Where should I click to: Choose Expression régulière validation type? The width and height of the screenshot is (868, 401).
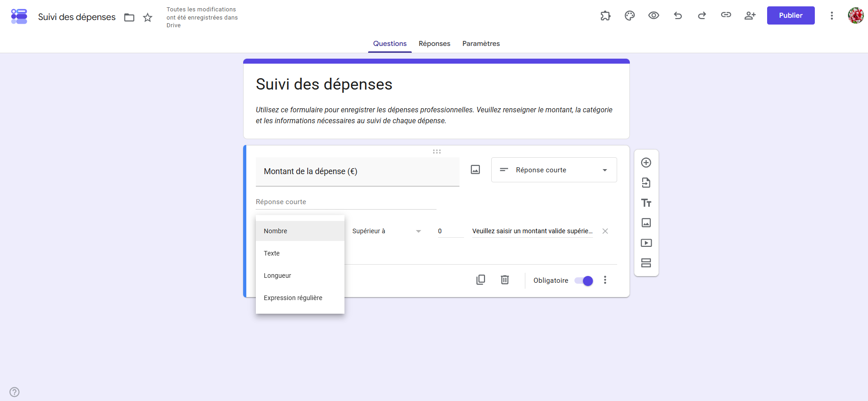point(300,298)
